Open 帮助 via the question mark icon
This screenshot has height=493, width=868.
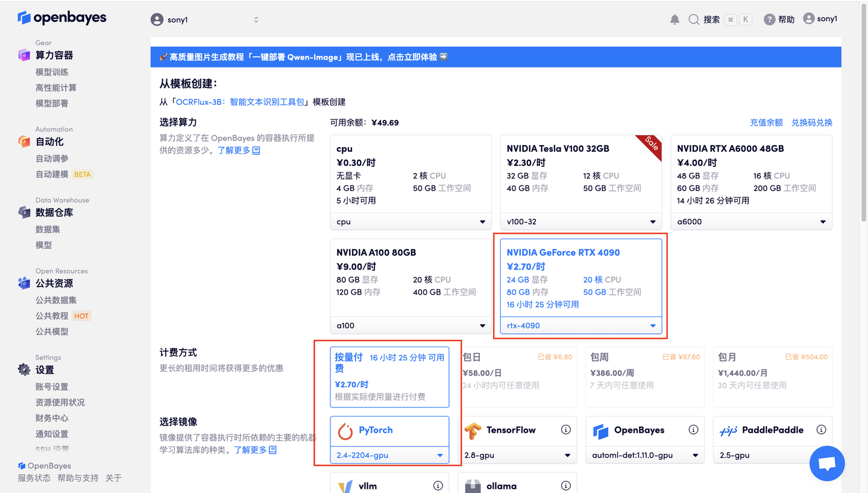coord(770,19)
